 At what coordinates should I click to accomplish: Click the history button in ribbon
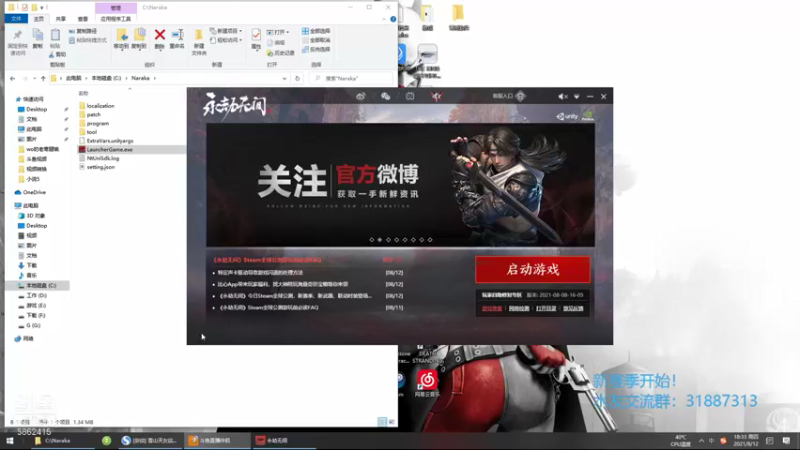(281, 53)
